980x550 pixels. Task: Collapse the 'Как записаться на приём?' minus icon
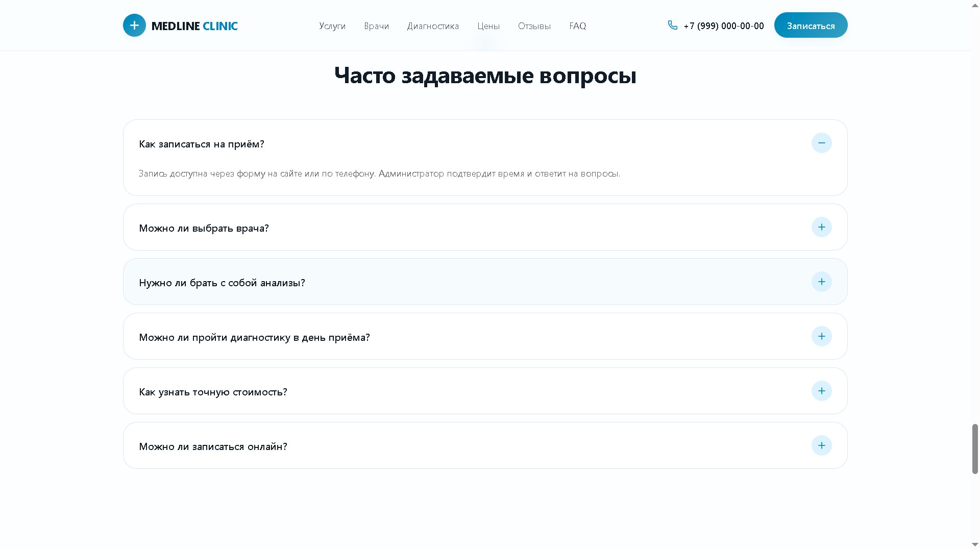pos(821,143)
